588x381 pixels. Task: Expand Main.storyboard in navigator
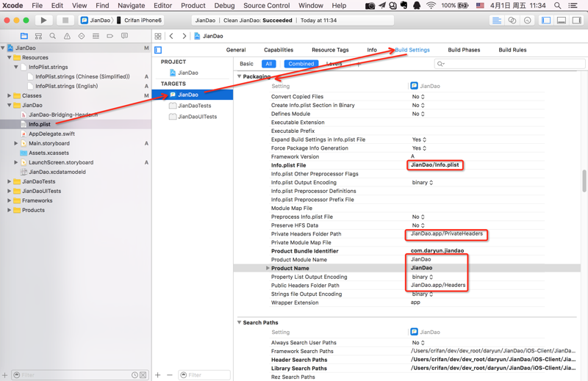(15, 143)
